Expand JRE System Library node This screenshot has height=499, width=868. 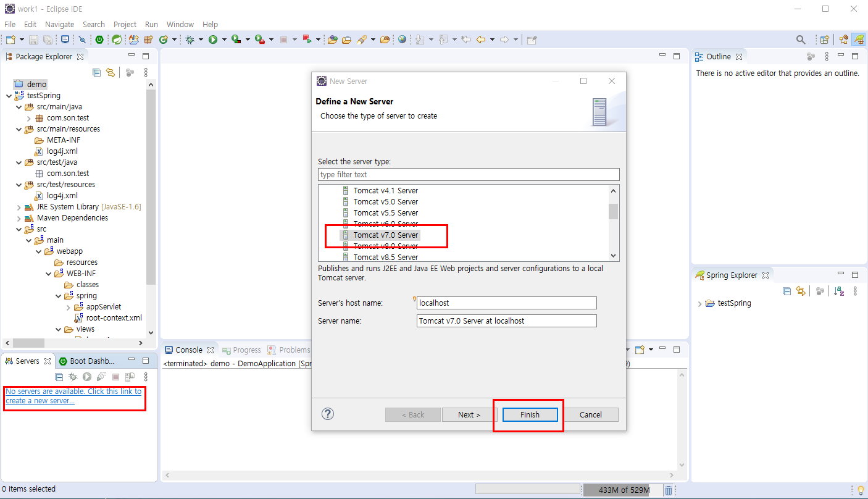pos(19,207)
